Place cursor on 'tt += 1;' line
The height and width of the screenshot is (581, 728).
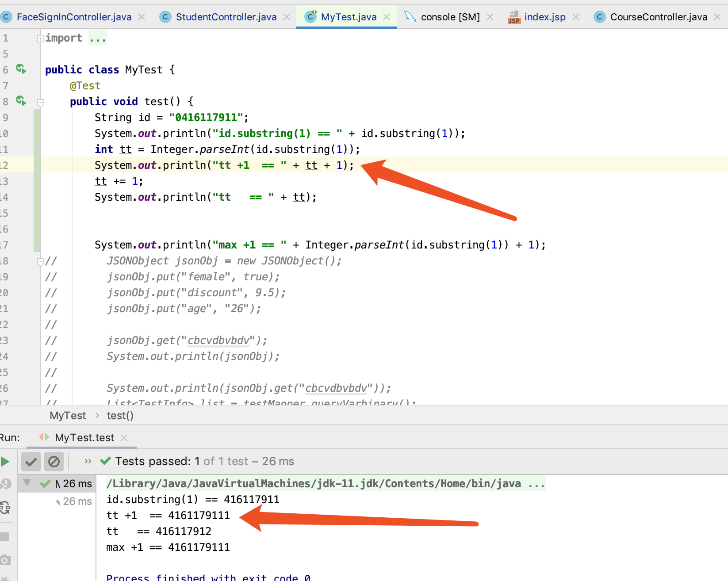(119, 181)
